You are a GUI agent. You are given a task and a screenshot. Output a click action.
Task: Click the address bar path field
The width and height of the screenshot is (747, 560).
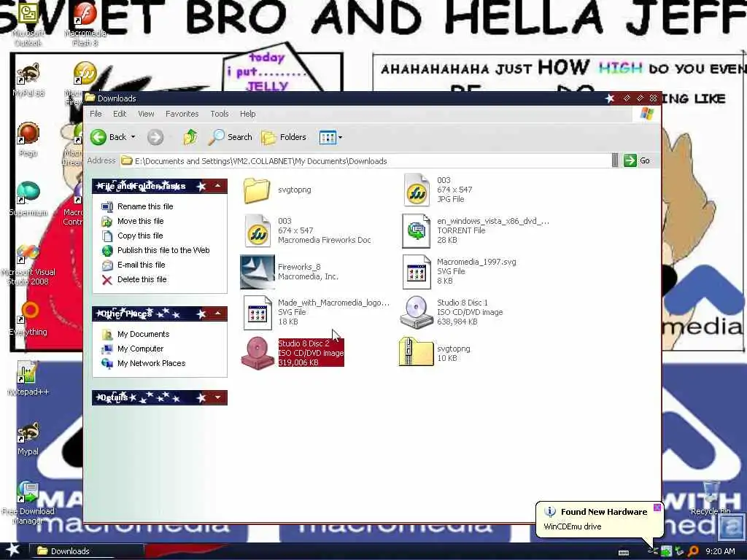tap(366, 161)
